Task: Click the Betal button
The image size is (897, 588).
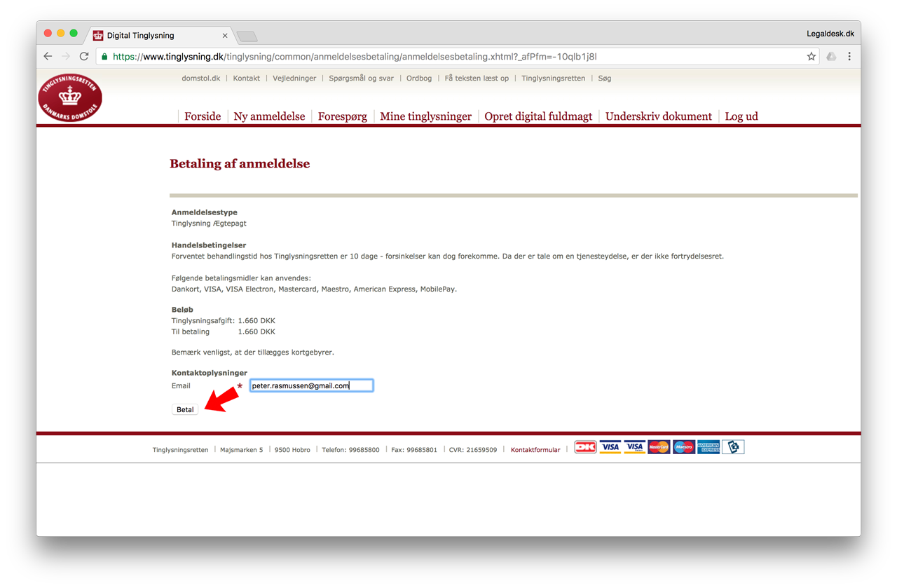Action: (185, 409)
